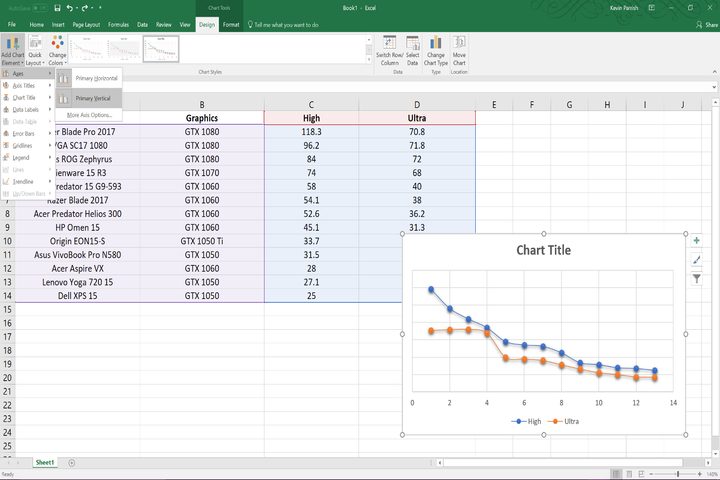Select the second chart style thumbnail
720x480 pixels.
coord(124,49)
